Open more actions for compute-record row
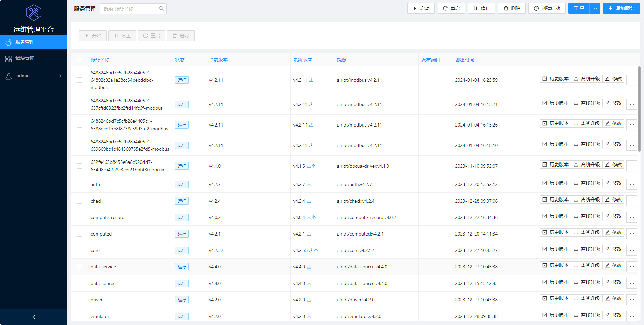644x325 pixels. point(632,217)
